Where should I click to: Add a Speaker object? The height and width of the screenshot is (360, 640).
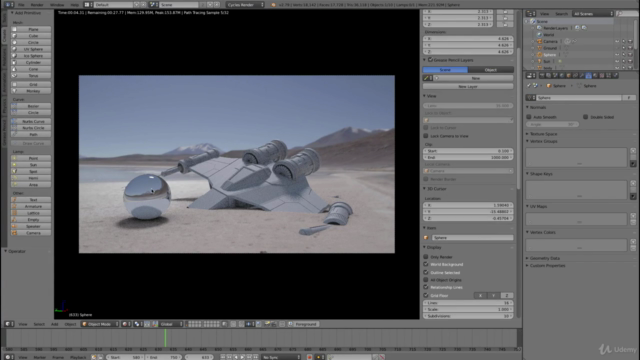coord(31,226)
